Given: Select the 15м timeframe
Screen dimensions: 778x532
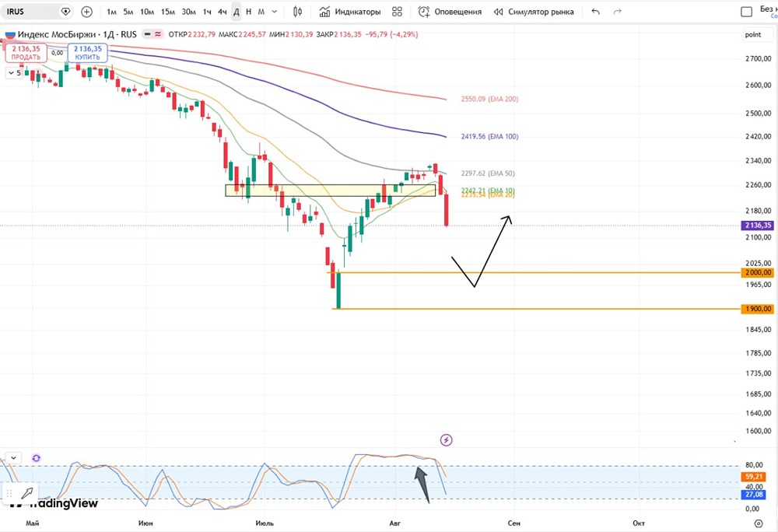Looking at the screenshot, I should [x=168, y=12].
